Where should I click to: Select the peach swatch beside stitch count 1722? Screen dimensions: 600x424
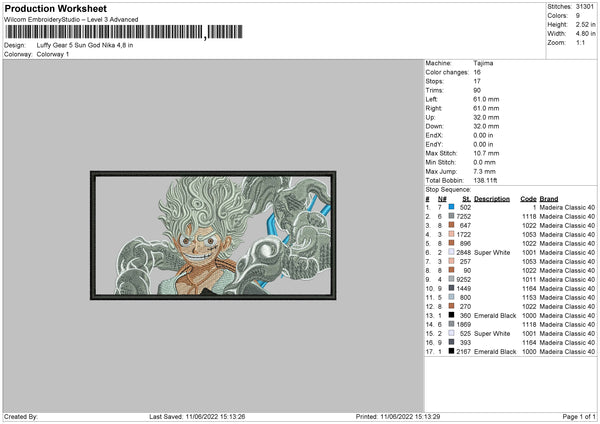click(452, 234)
